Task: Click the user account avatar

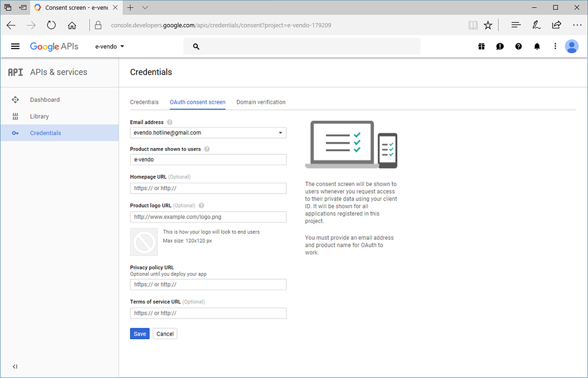Action: tap(571, 46)
